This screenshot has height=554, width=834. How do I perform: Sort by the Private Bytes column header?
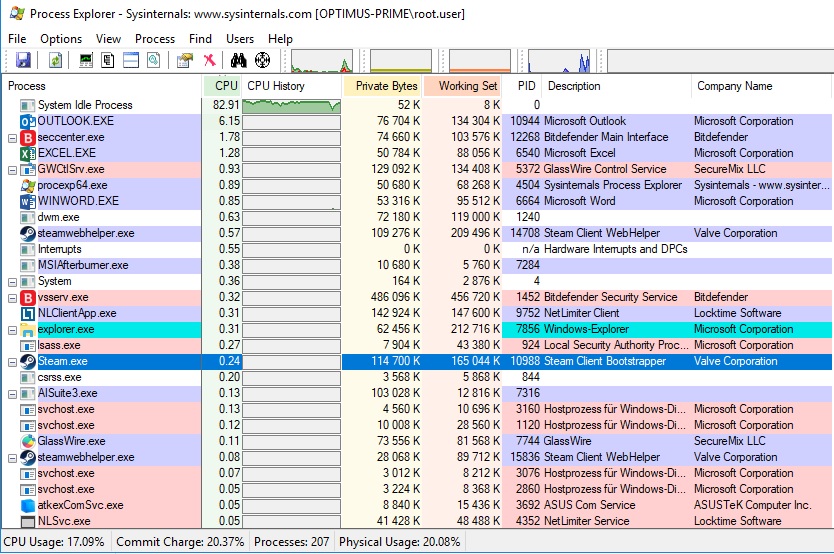click(382, 86)
